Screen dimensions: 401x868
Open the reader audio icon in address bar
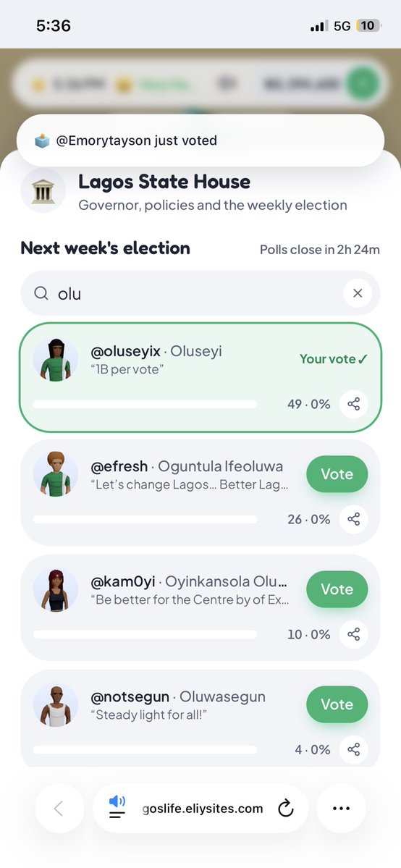pyautogui.click(x=117, y=806)
